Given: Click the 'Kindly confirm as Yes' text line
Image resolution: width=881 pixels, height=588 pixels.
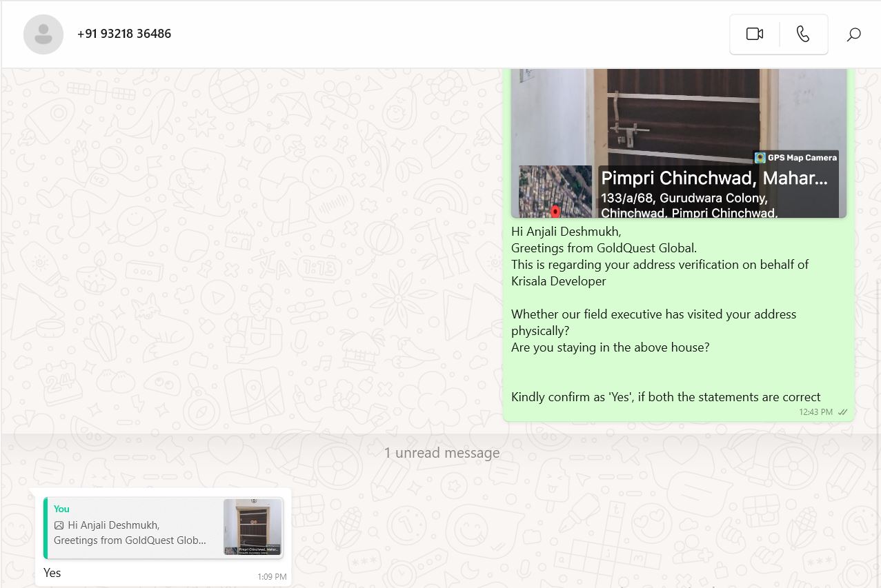Looking at the screenshot, I should tap(665, 397).
